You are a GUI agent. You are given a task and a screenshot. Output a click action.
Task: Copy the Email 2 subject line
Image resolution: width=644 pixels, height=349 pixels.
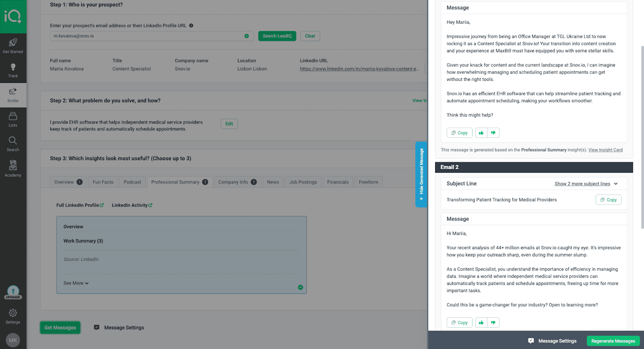click(x=608, y=200)
